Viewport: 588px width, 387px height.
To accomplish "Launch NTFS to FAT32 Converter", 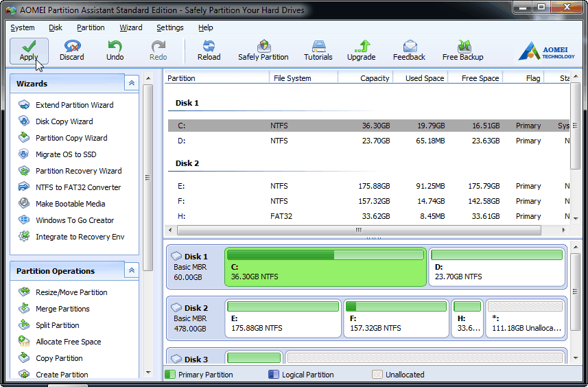I will pyautogui.click(x=69, y=187).
